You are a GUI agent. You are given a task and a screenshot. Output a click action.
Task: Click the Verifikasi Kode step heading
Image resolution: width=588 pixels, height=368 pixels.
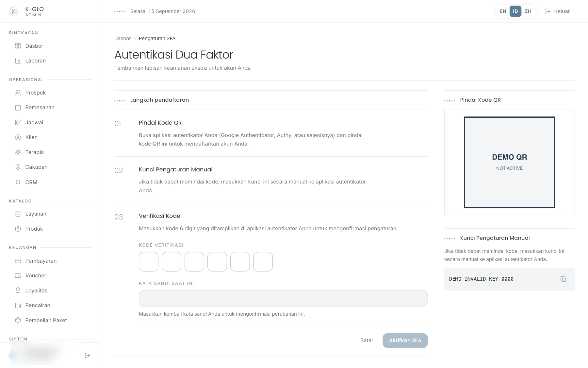coord(159,216)
